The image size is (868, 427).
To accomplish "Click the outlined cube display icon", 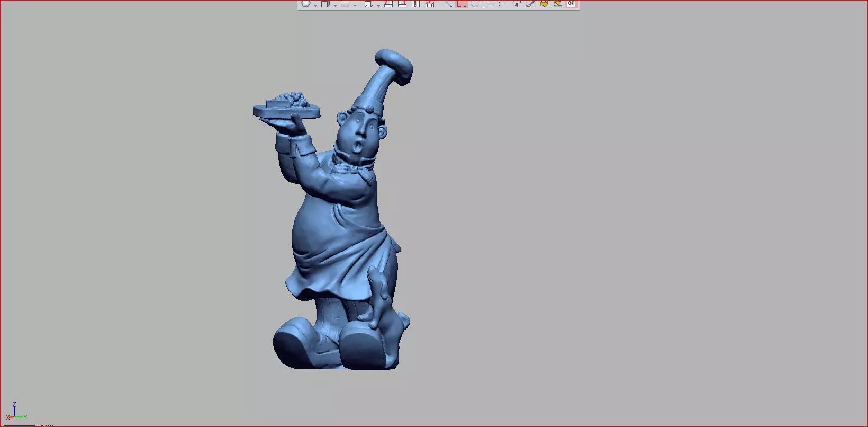I will 325,4.
